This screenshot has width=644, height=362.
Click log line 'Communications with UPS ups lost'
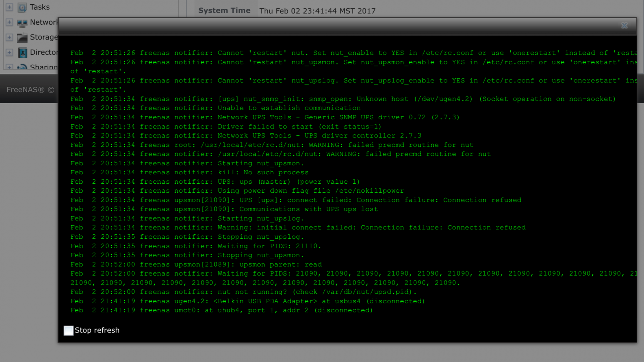point(224,209)
